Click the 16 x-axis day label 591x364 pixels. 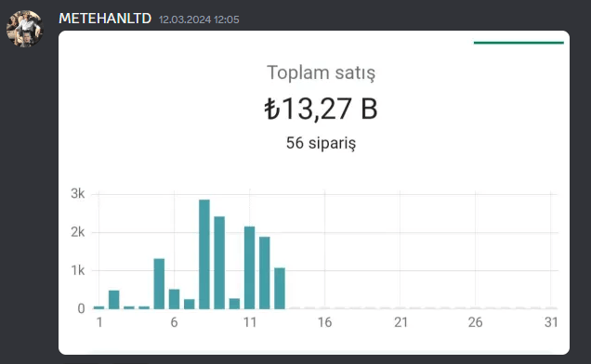pyautogui.click(x=324, y=322)
